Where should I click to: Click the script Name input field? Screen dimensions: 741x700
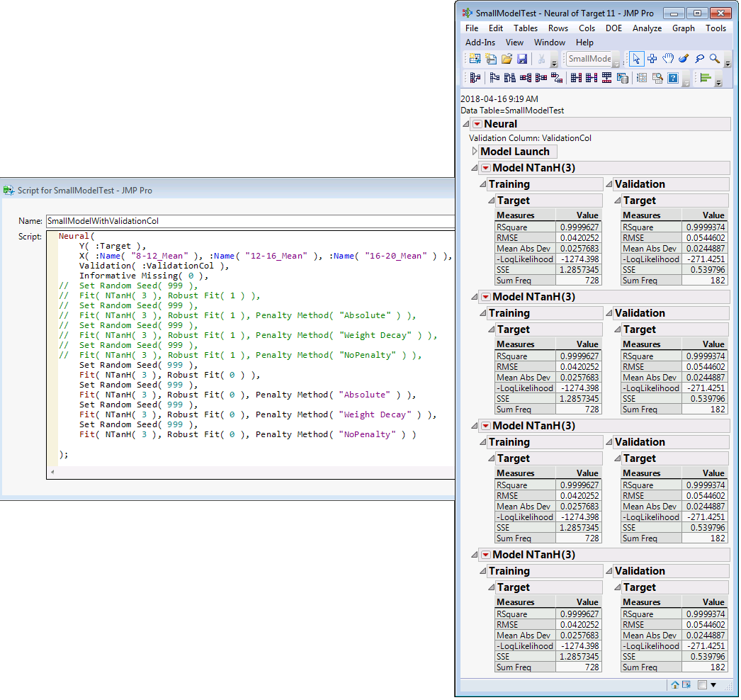click(248, 221)
